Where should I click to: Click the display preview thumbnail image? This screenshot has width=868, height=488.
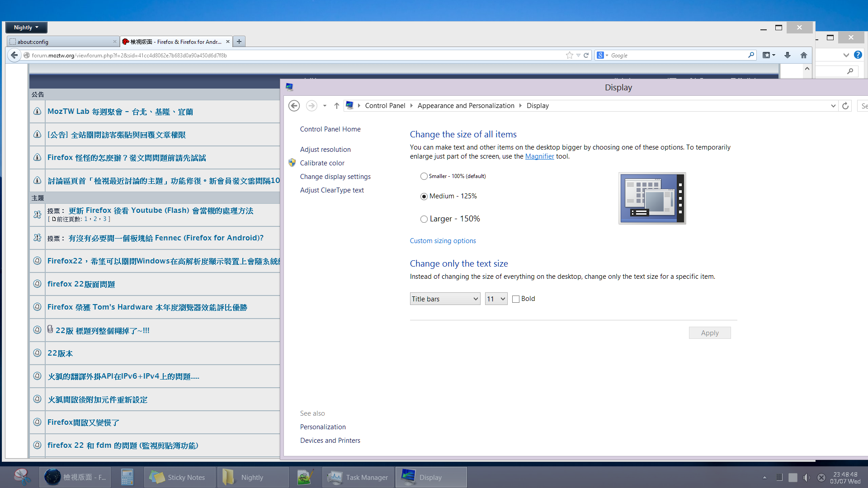click(x=652, y=198)
